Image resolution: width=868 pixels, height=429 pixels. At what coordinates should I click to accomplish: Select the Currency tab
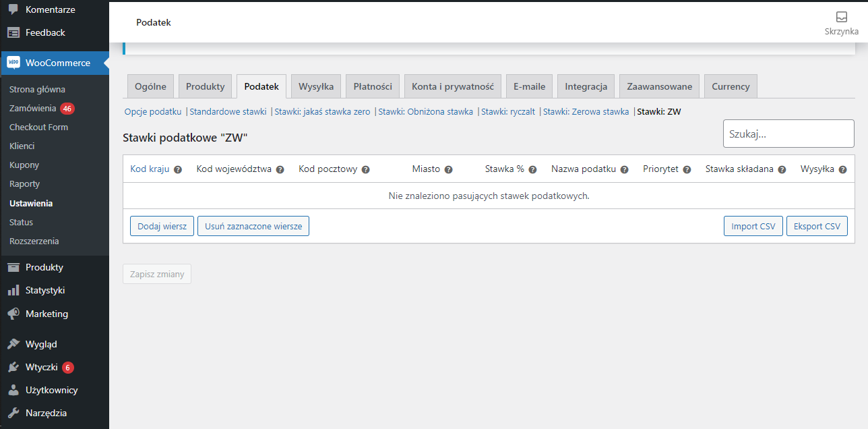tap(731, 86)
